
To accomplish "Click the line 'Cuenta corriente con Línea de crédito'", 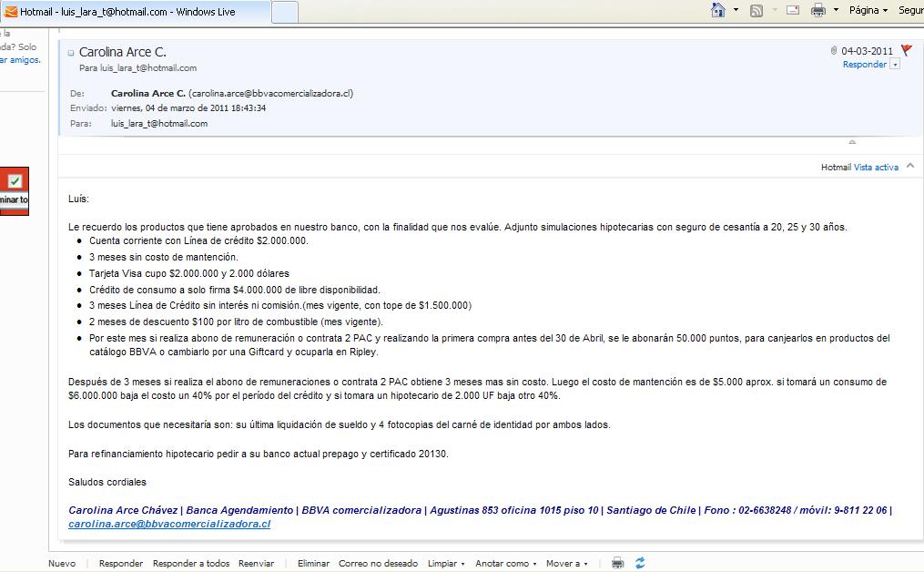I will tap(198, 240).
